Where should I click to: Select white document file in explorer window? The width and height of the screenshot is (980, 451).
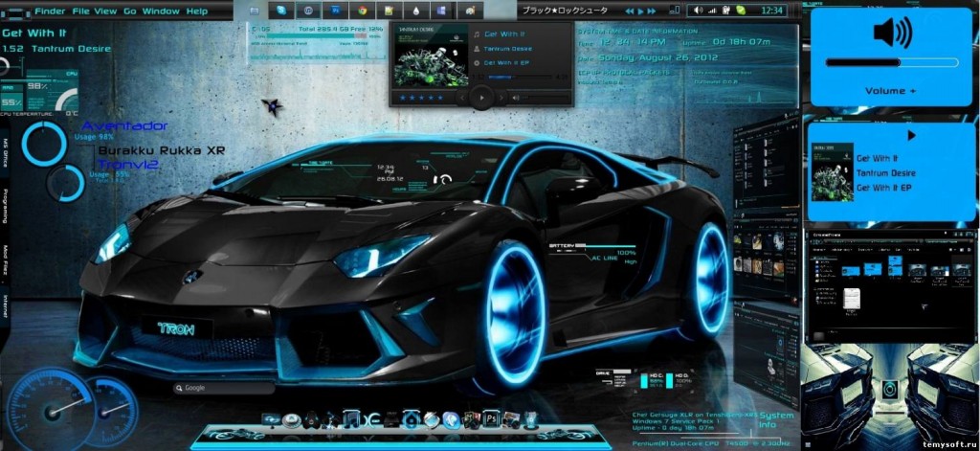point(850,299)
